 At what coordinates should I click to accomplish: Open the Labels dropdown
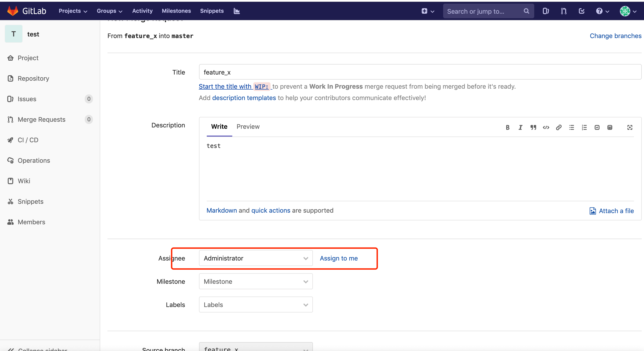(256, 305)
